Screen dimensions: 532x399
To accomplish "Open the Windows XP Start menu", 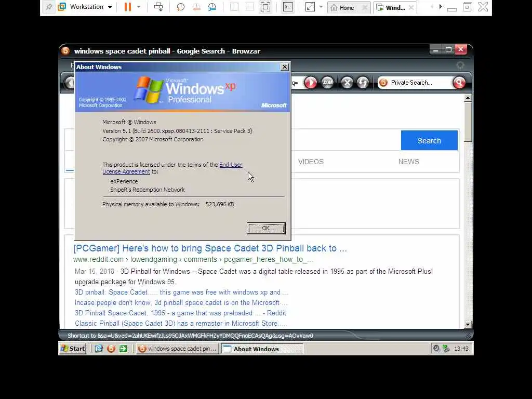I will (x=73, y=349).
